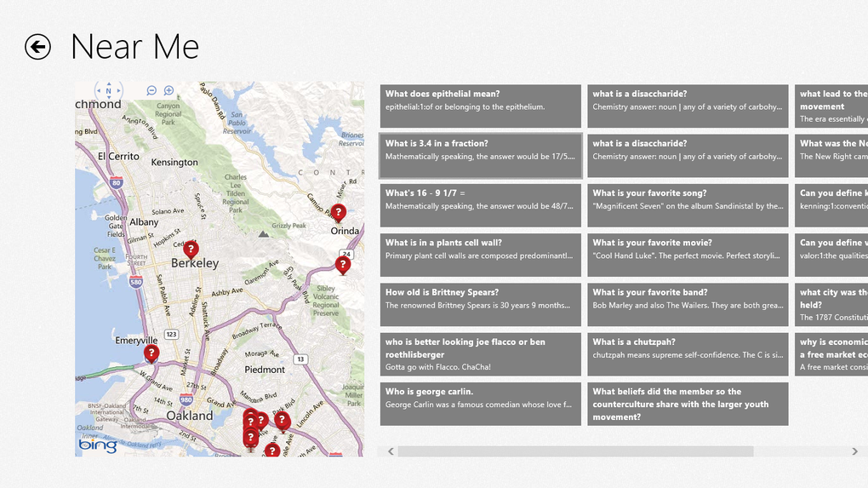Click the Bing logo on the map
Screen dimensions: 868x488
click(98, 445)
